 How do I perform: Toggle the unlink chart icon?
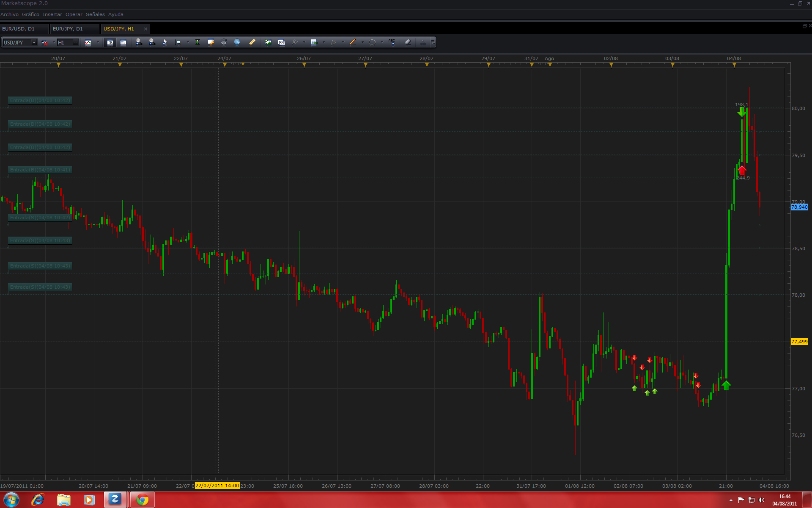pos(44,42)
